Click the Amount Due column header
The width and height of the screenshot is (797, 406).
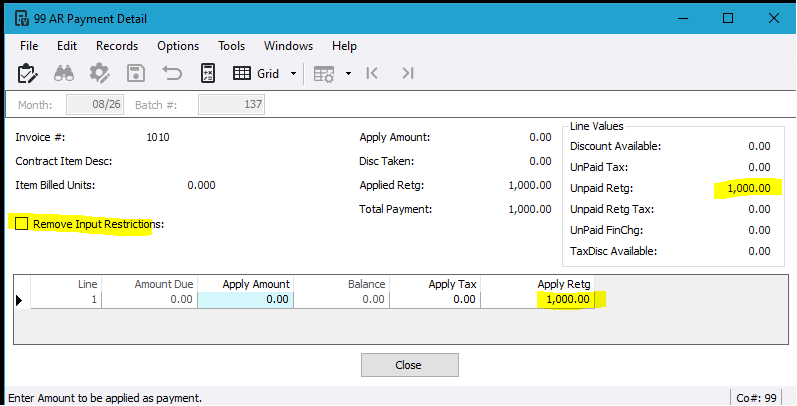149,284
